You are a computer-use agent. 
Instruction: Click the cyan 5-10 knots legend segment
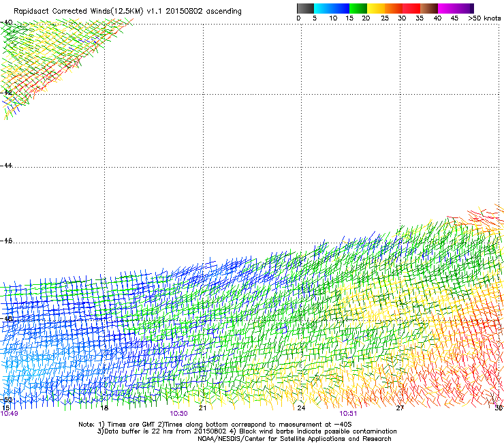click(x=323, y=8)
